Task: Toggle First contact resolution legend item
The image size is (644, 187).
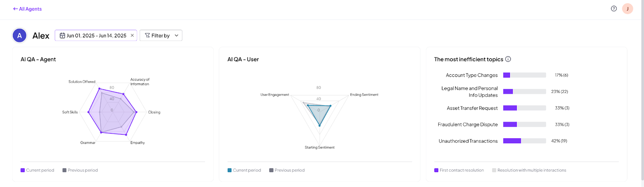Action: 459,170
